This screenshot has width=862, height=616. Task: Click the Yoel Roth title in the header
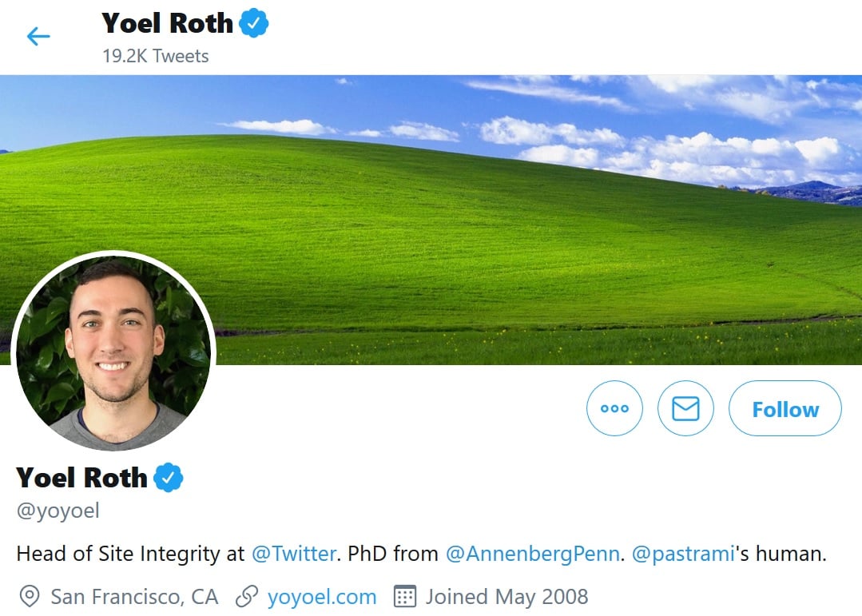pos(168,23)
